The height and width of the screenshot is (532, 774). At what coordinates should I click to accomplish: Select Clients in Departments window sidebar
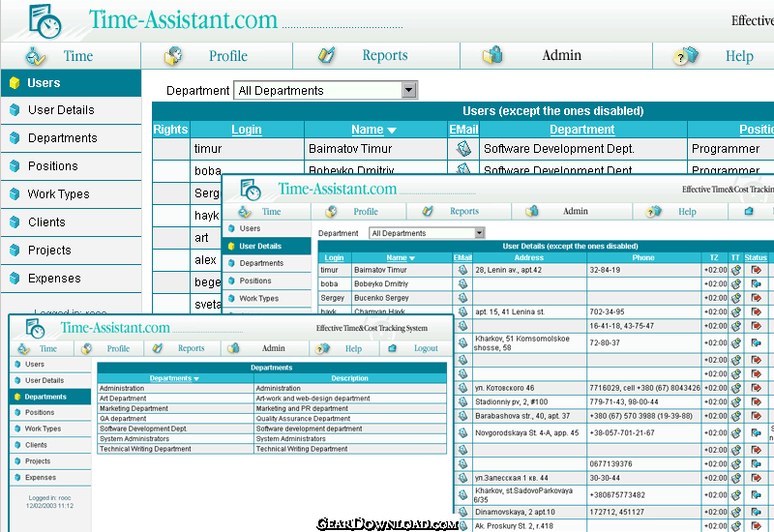[x=50, y=445]
